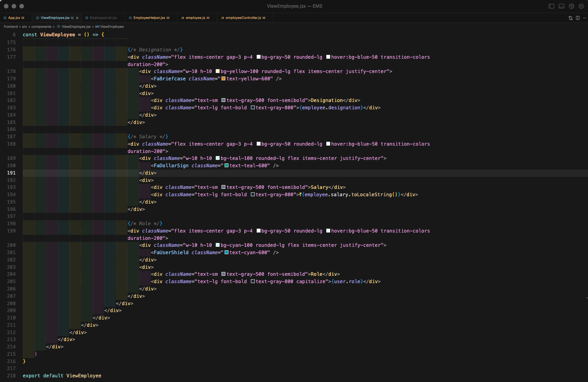The width and height of the screenshot is (588, 382).
Task: Click the React icon on App.jsx tab
Action: [x=5, y=18]
